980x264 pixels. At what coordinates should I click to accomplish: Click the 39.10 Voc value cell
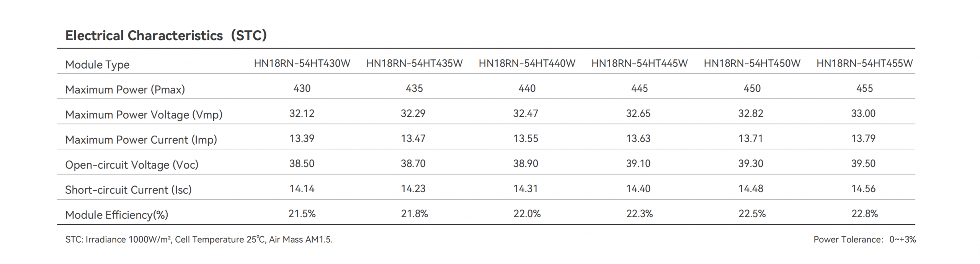coord(638,164)
